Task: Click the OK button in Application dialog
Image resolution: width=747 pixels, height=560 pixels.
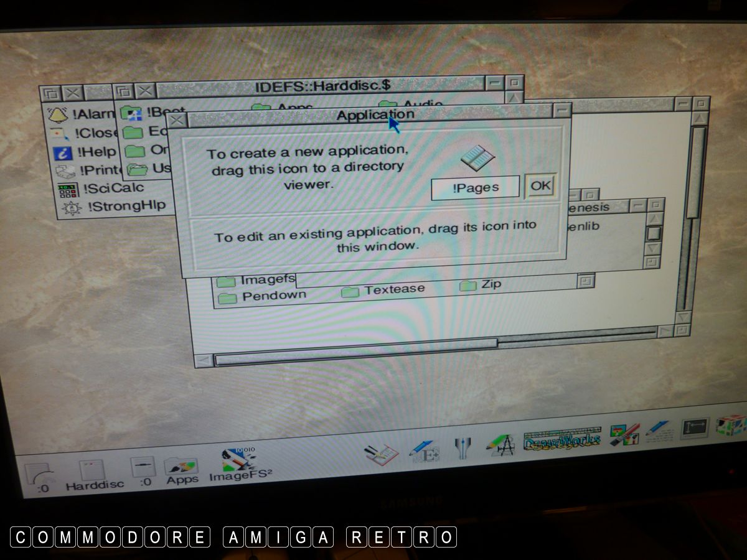Action: tap(540, 186)
